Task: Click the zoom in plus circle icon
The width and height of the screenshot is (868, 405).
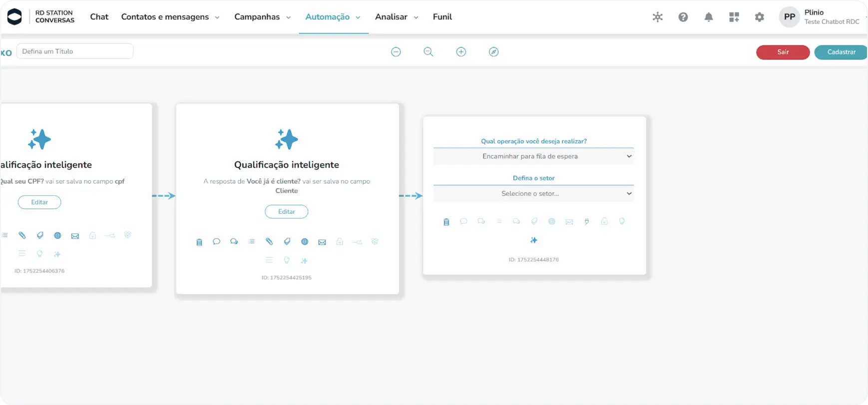Action: pos(461,52)
